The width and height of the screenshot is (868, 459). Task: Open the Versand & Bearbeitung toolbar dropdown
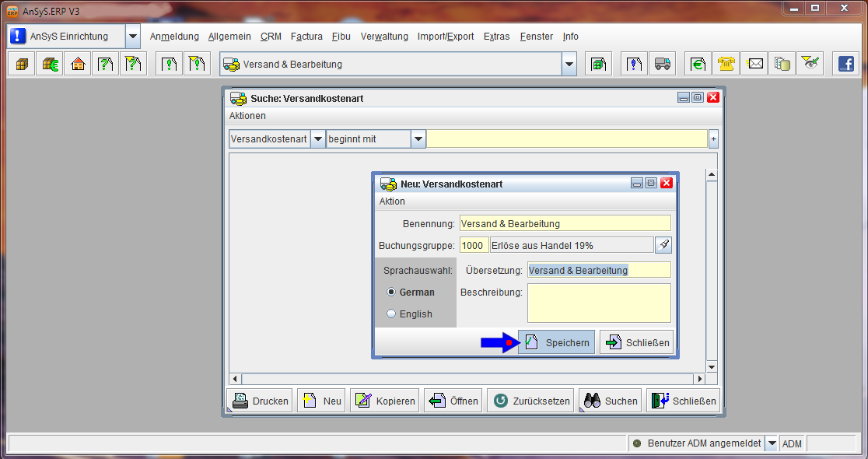[569, 64]
